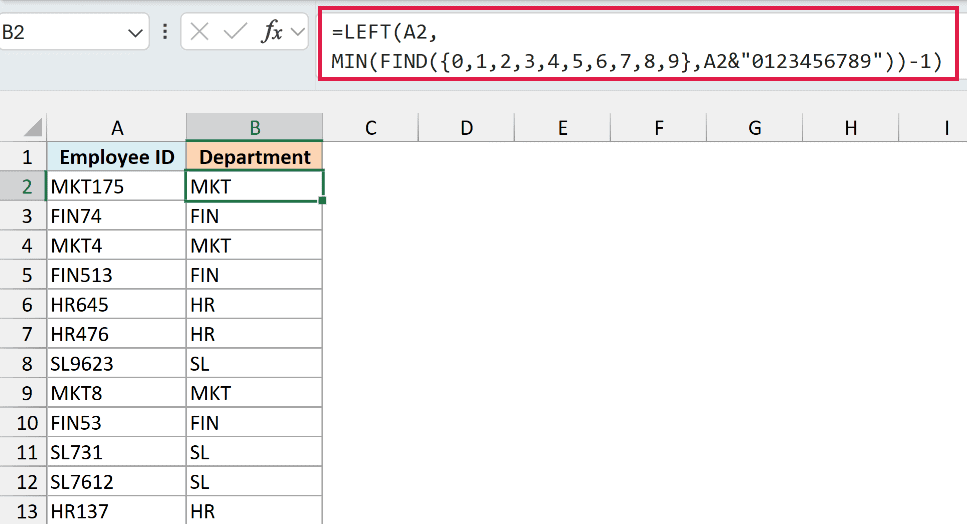The height and width of the screenshot is (524, 967).
Task: Select column F header
Action: click(659, 128)
